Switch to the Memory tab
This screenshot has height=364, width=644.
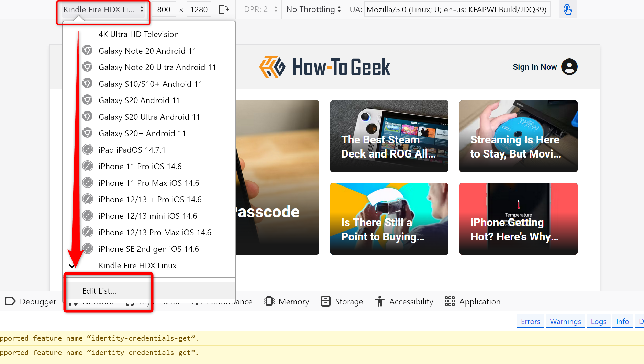tap(286, 302)
